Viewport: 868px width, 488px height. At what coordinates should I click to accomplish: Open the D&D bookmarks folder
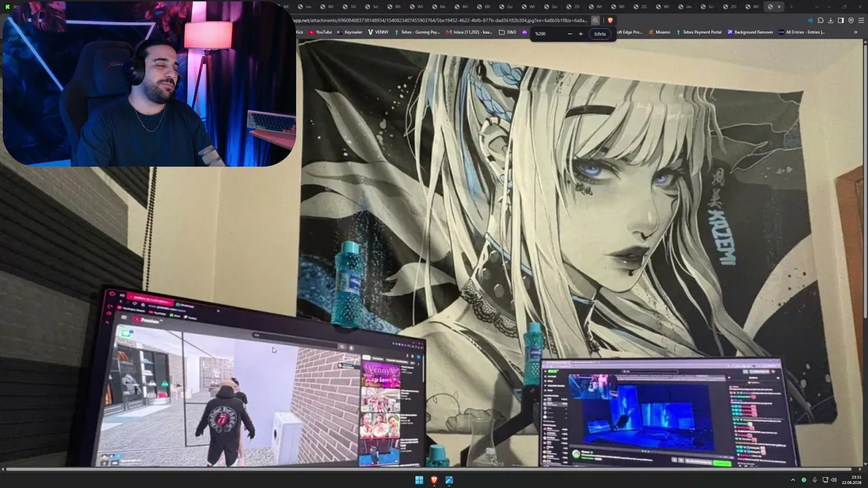(x=508, y=32)
